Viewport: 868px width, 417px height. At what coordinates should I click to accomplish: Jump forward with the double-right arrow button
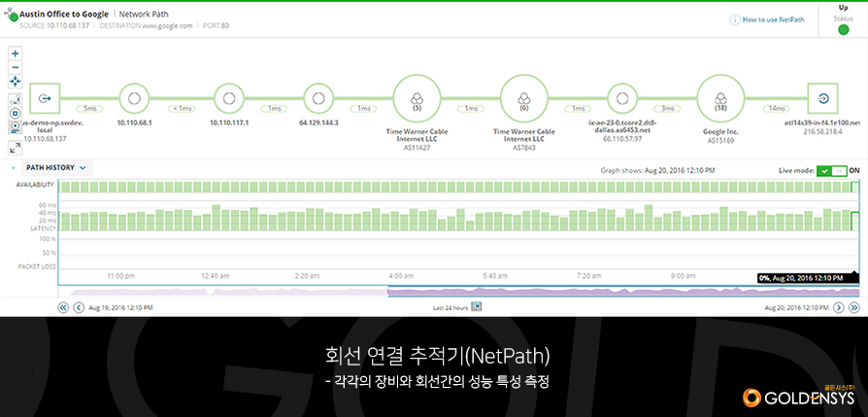(x=855, y=307)
